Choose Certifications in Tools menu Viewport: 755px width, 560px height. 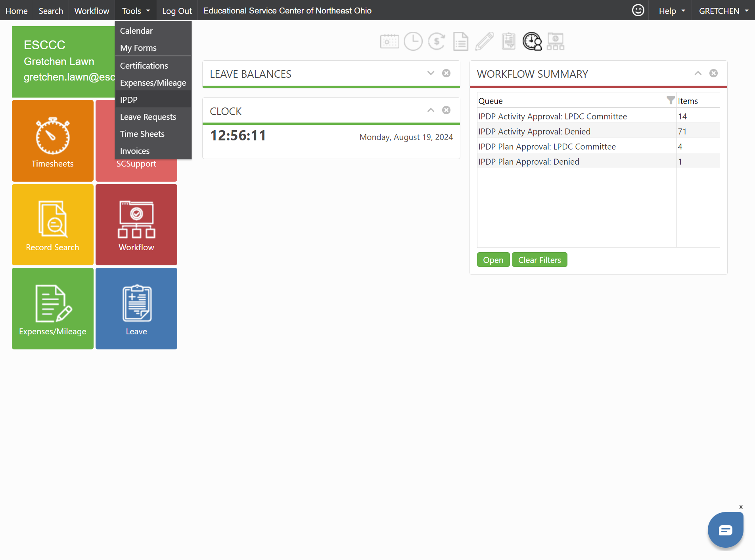(153, 65)
